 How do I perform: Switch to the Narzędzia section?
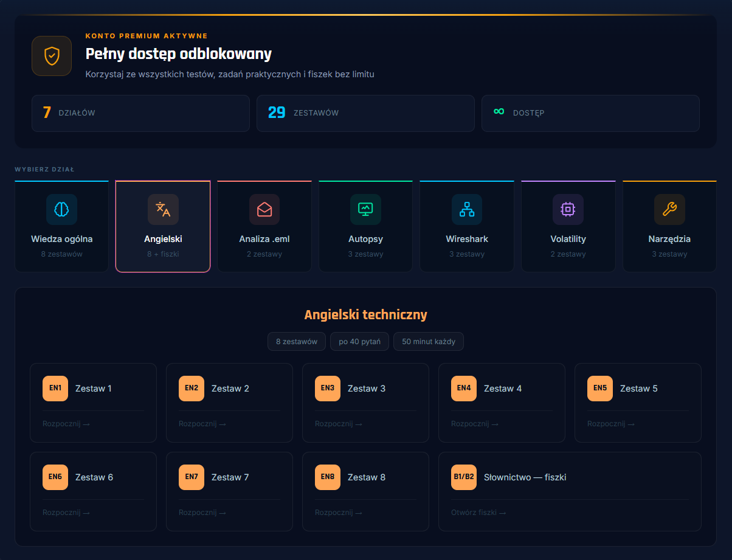tap(669, 226)
